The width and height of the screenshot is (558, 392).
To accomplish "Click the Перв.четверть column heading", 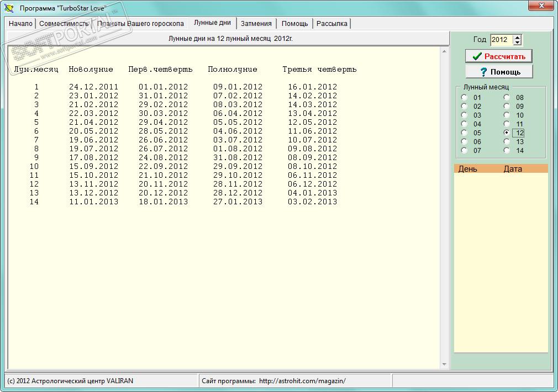I will tap(161, 70).
